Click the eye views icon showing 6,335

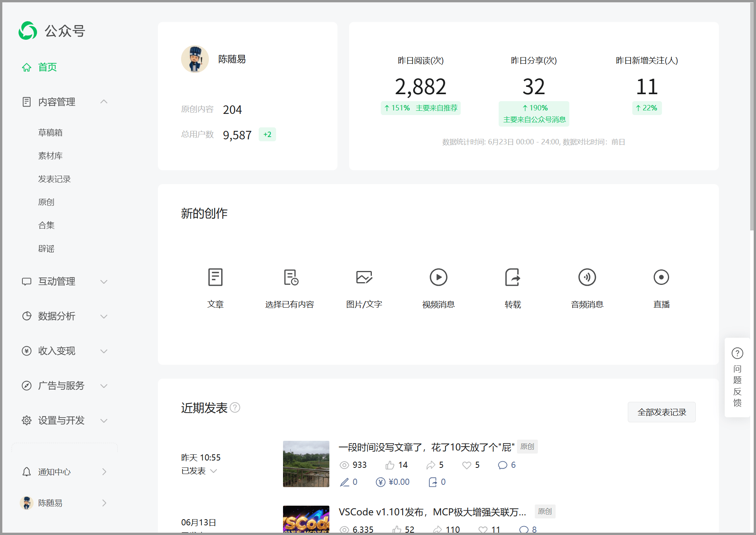tap(344, 530)
